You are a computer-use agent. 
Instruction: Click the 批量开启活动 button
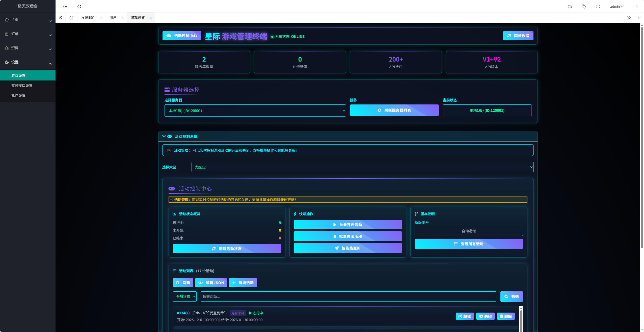(347, 225)
